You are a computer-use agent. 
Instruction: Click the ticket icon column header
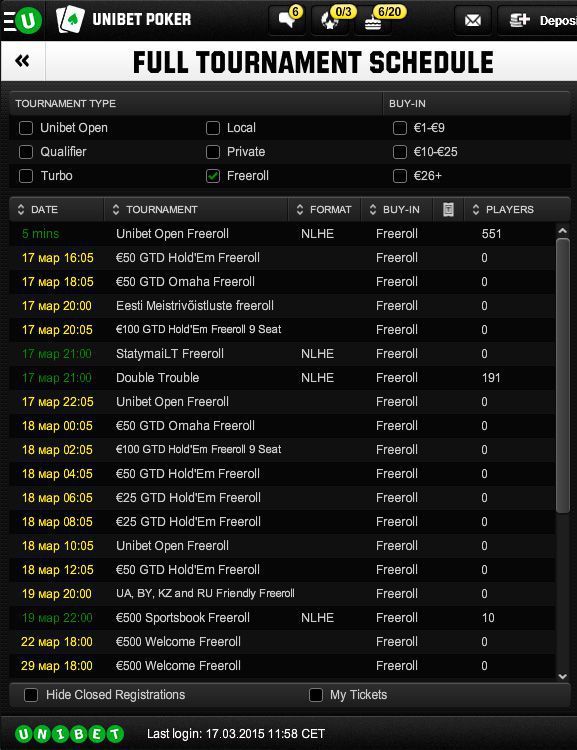[448, 210]
